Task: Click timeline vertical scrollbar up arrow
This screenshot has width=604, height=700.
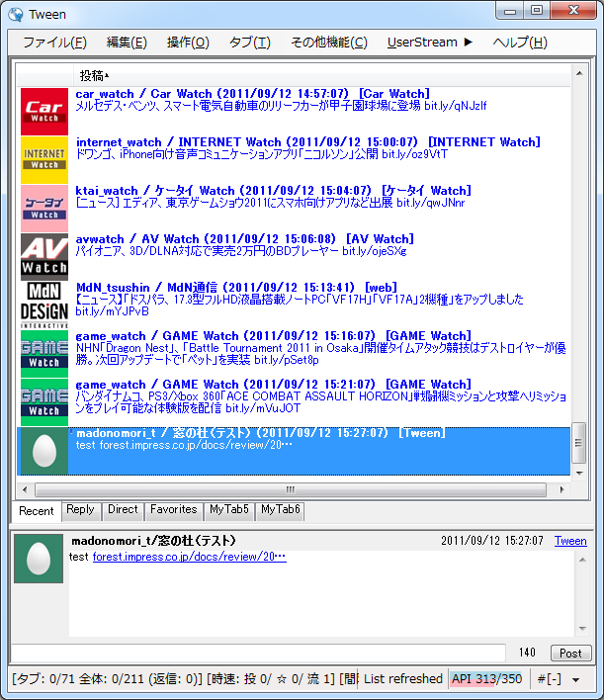Action: coord(579,73)
